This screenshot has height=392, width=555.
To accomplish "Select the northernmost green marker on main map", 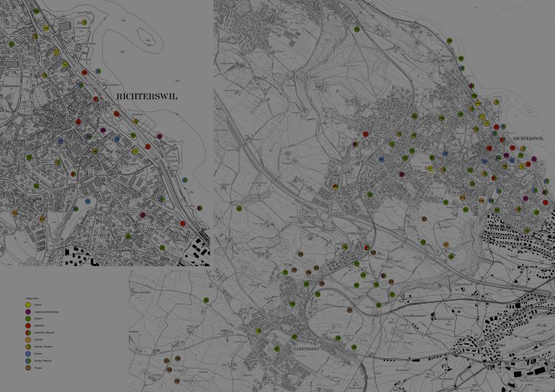I will (357, 29).
